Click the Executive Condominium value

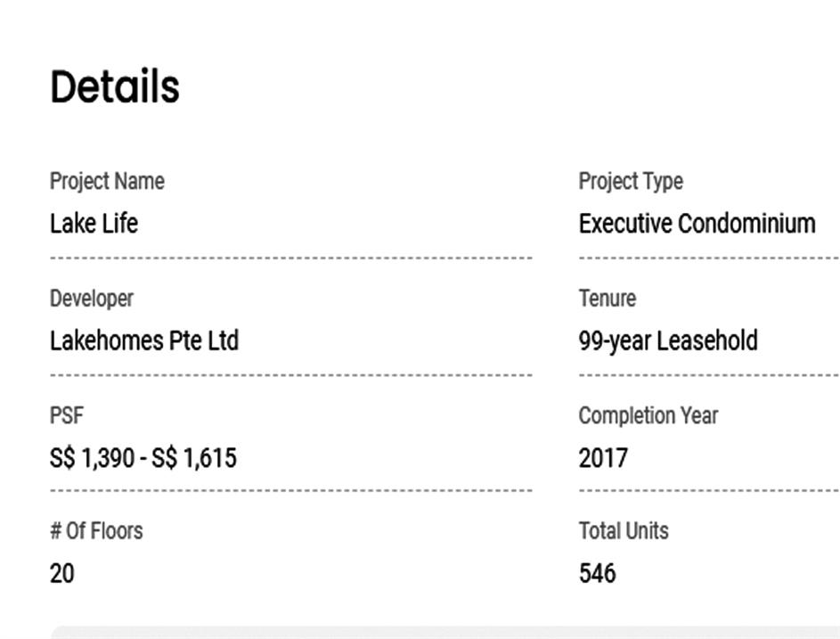(697, 223)
